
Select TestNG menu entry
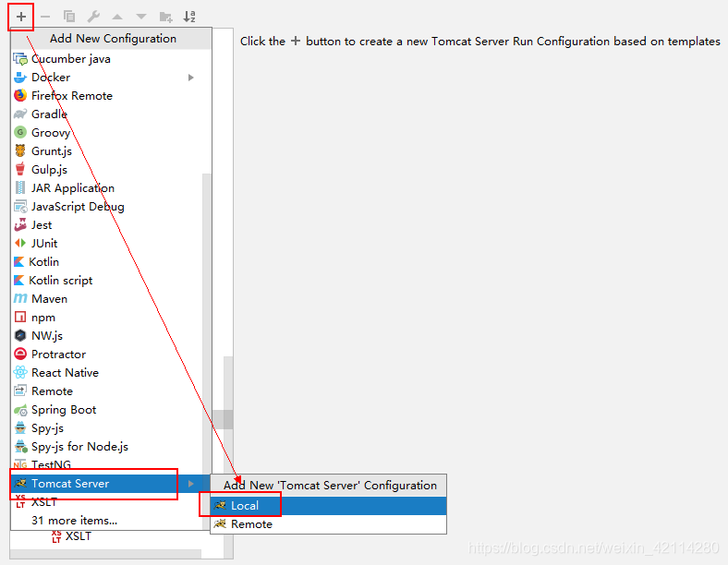coord(106,464)
